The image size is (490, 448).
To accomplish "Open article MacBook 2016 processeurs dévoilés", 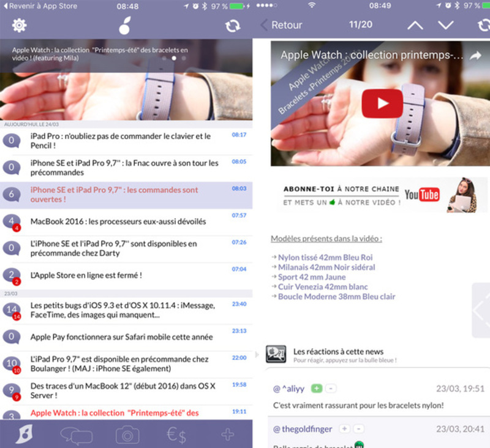I will pyautogui.click(x=126, y=222).
